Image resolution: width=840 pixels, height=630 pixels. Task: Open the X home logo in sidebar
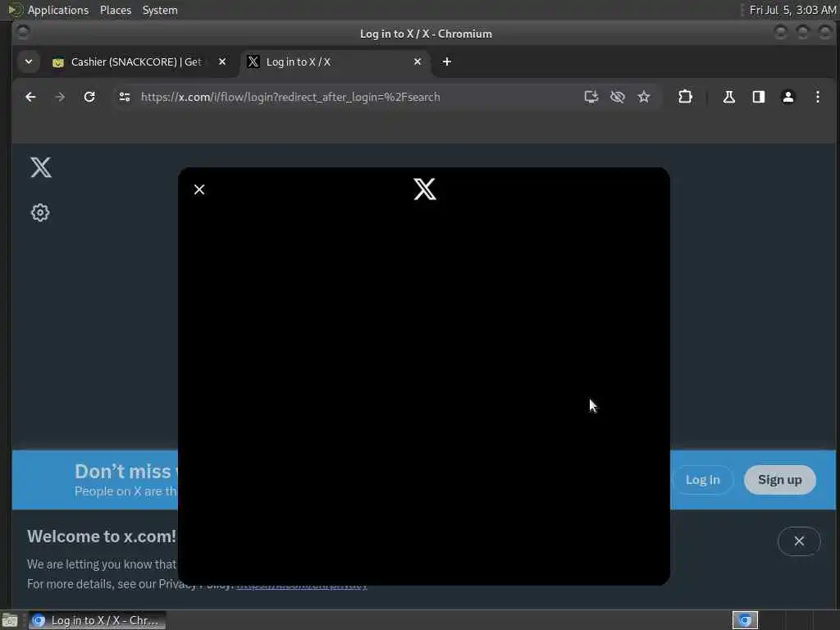point(41,167)
